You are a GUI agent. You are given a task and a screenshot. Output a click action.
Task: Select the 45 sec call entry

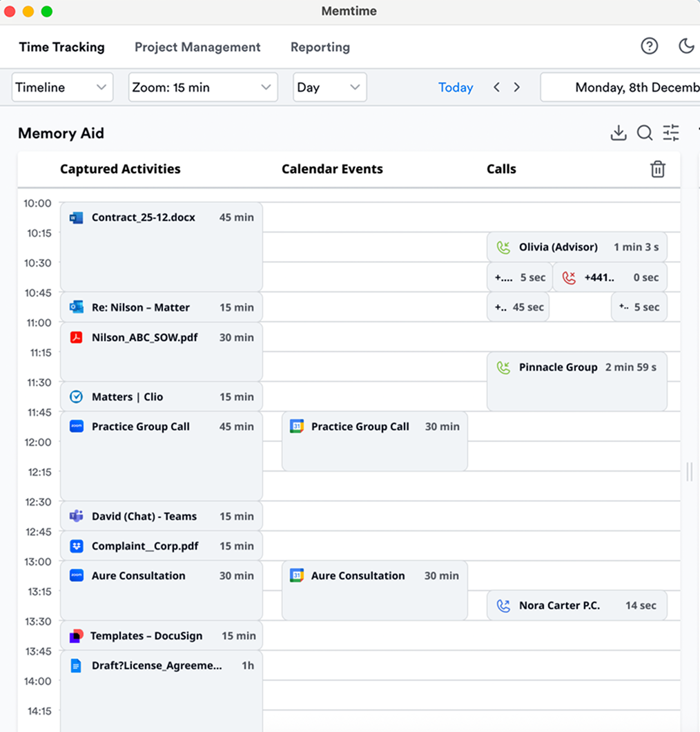coord(518,307)
